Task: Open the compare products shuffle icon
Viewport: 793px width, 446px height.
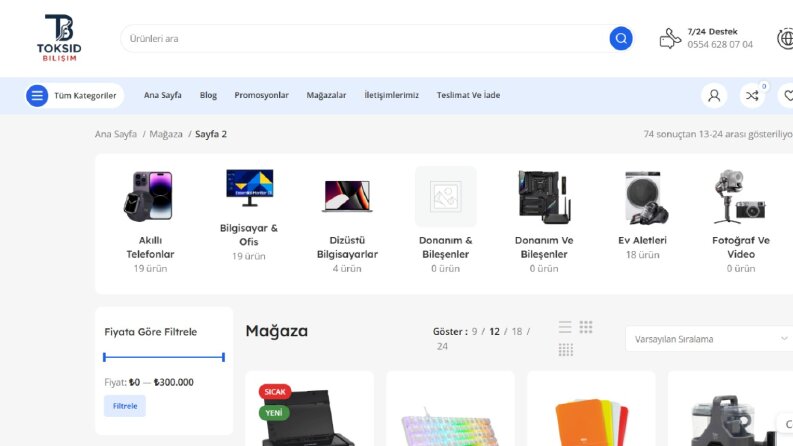Action: (752, 95)
